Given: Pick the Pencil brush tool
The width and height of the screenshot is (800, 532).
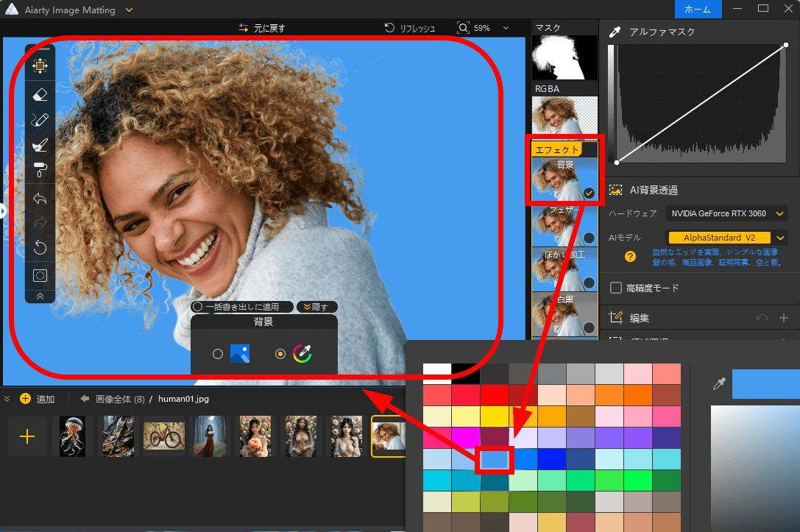Looking at the screenshot, I should pos(40,120).
